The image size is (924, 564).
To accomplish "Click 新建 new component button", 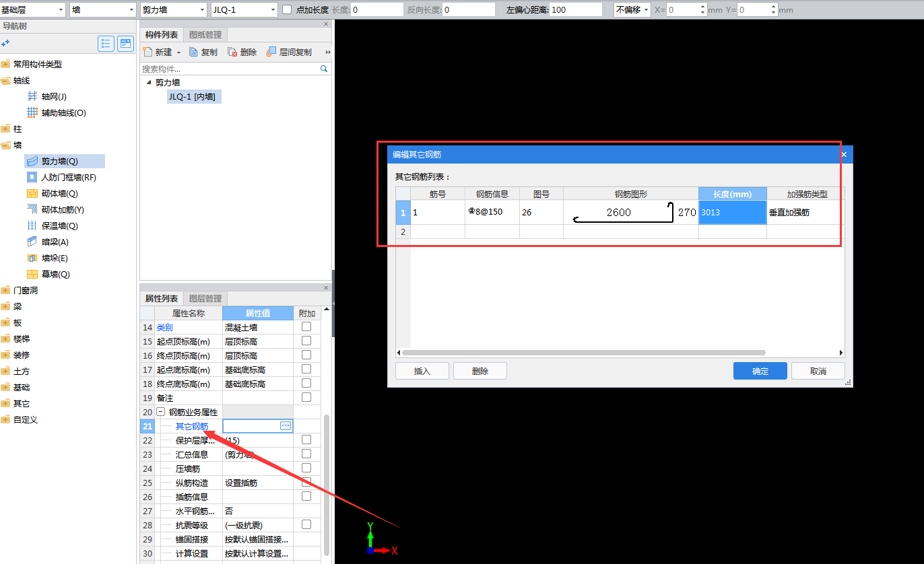I will pyautogui.click(x=158, y=52).
